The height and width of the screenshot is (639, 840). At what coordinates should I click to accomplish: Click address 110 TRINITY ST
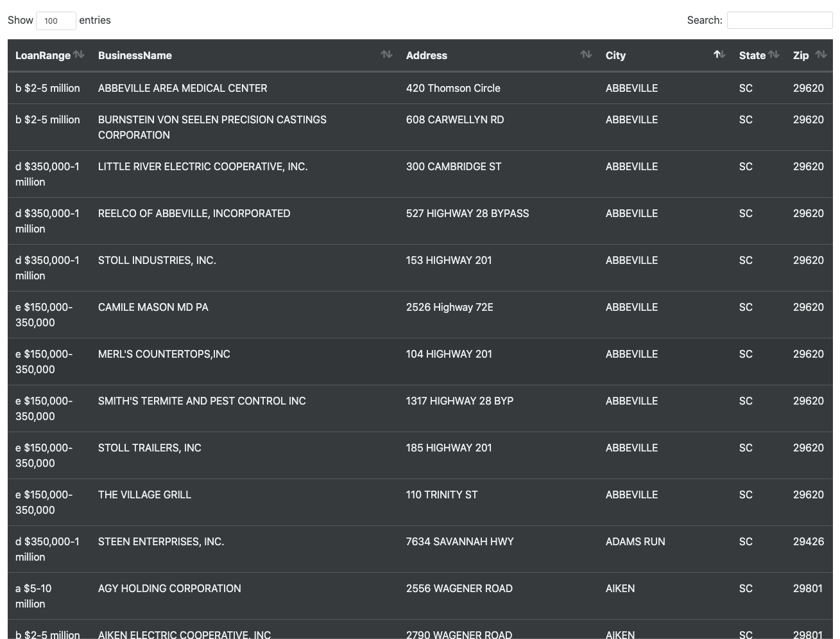442,495
